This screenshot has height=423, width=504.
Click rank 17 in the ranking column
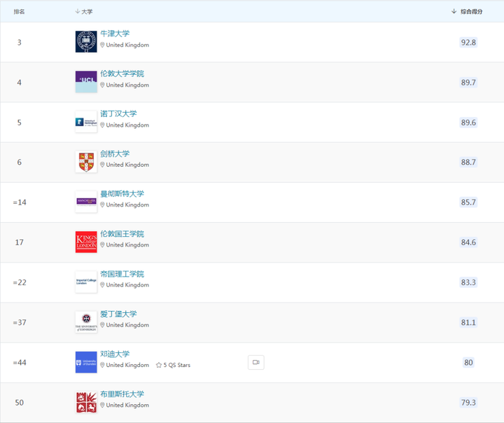pyautogui.click(x=20, y=242)
